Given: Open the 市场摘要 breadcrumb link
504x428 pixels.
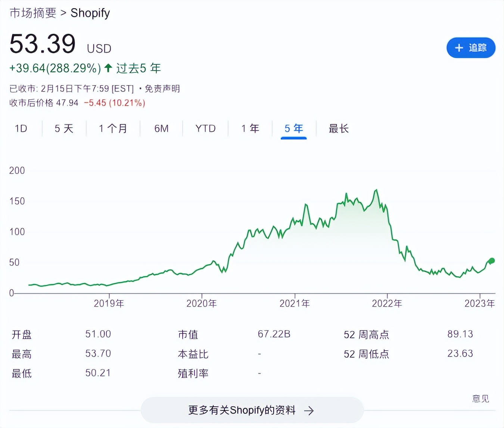Looking at the screenshot, I should click(x=33, y=13).
